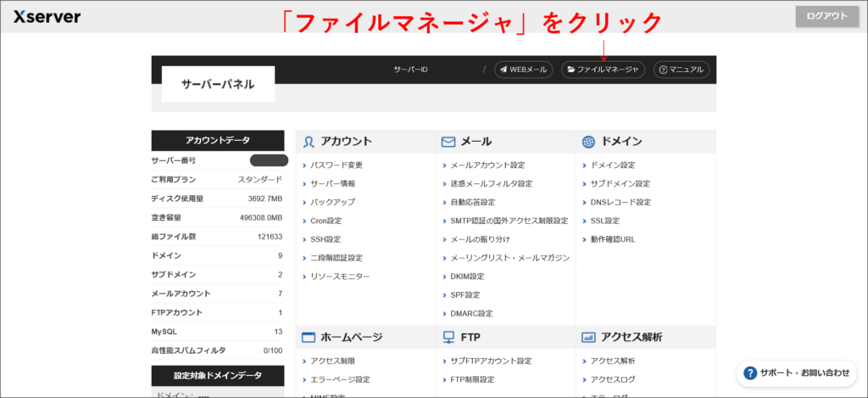The image size is (868, 398).
Task: Go to バックアップ settings
Action: [333, 203]
